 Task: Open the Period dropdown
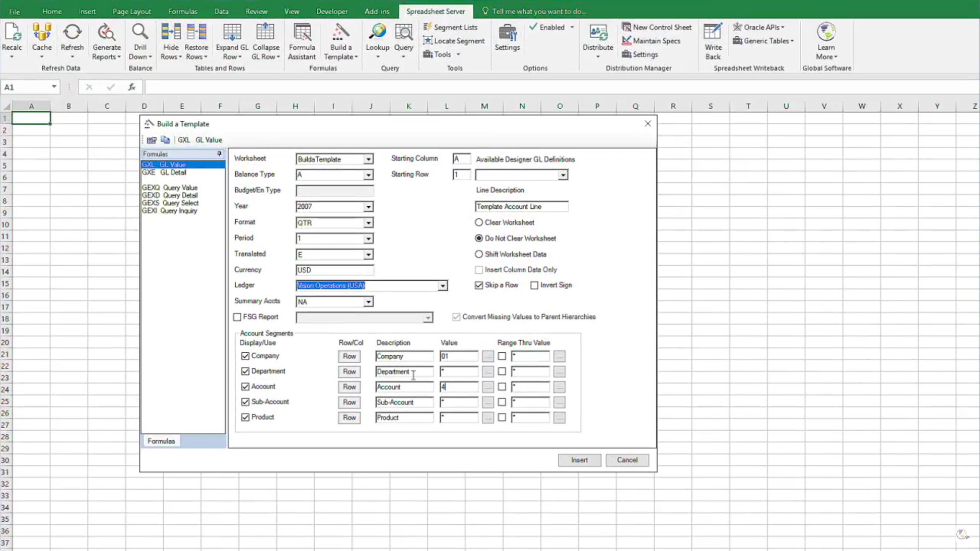[x=369, y=238]
